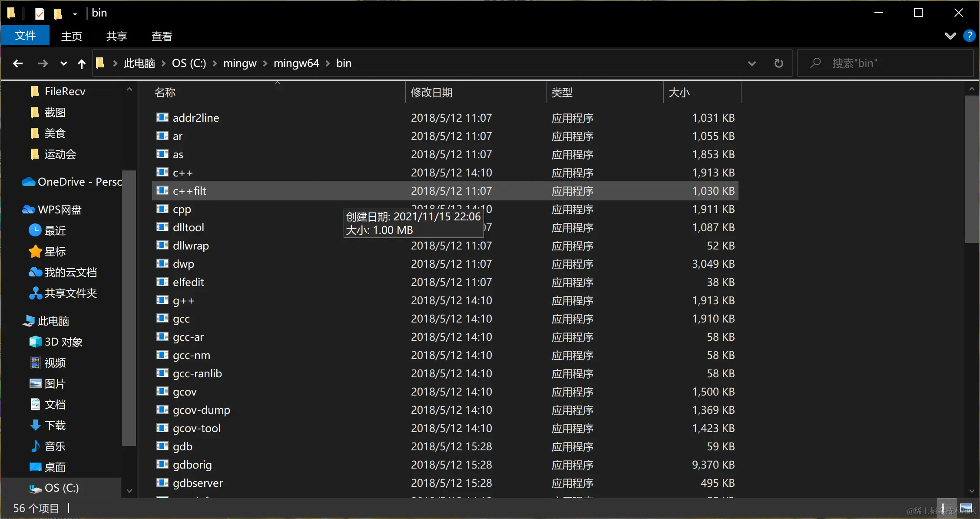Click the Up one level arrow
The height and width of the screenshot is (519, 980).
[81, 64]
